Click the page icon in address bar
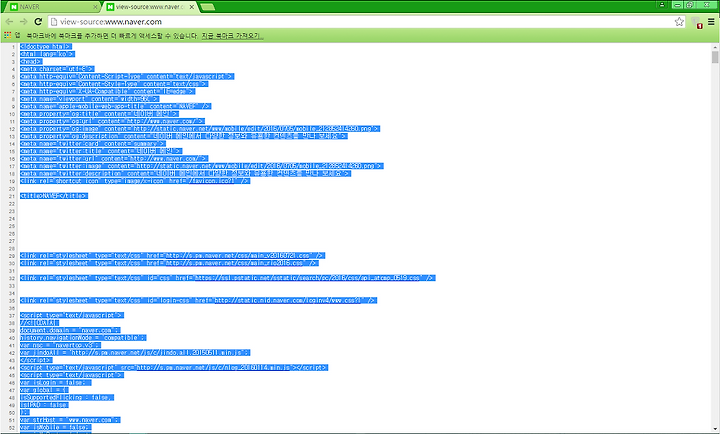Screen dimensions: 720x434 tap(54, 22)
